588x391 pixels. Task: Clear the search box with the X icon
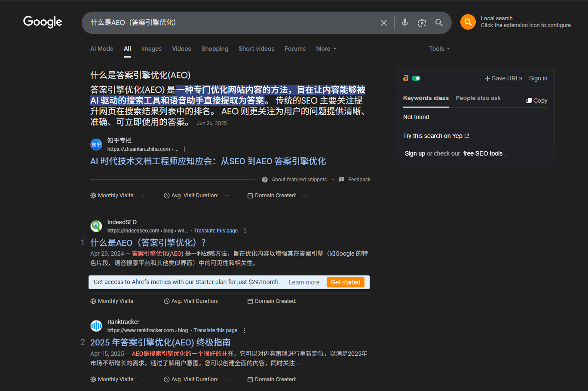(x=384, y=23)
